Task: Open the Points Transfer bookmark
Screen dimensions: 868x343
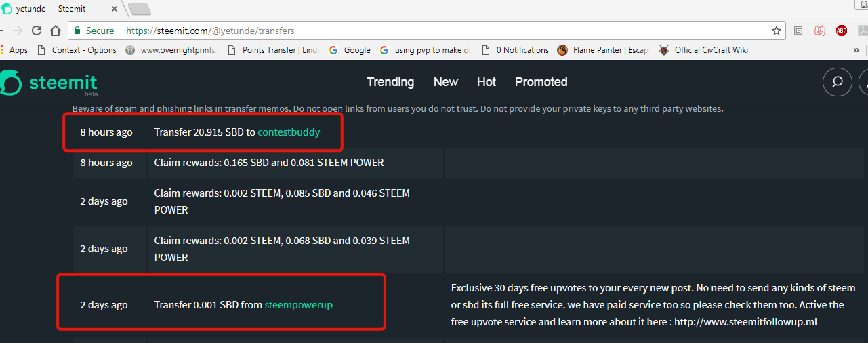Action: tap(274, 50)
